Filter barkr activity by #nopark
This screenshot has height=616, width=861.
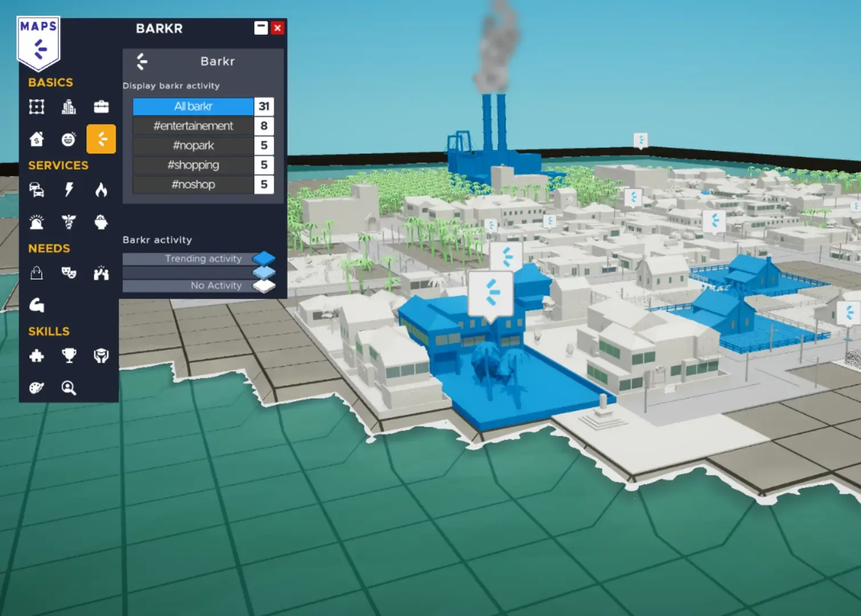[193, 145]
